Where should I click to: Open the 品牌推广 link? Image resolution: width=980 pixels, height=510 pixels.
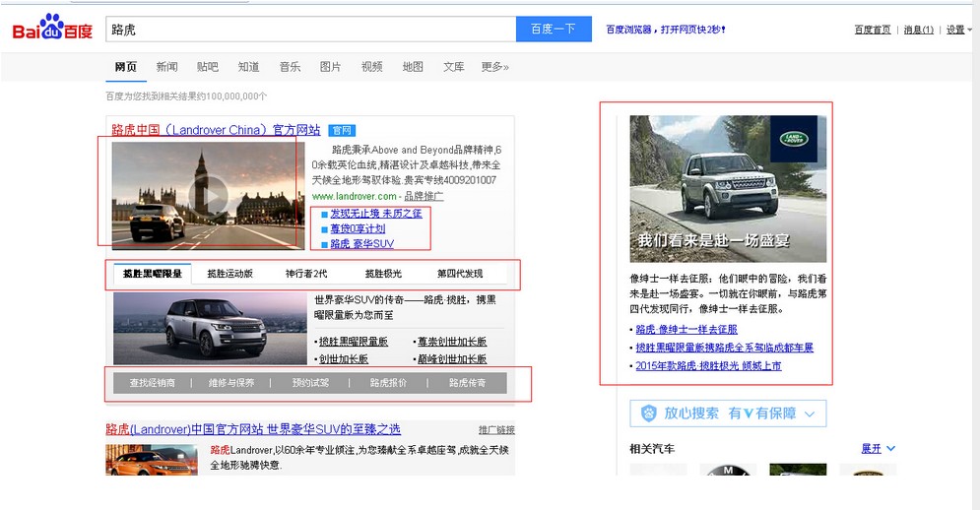tap(424, 196)
